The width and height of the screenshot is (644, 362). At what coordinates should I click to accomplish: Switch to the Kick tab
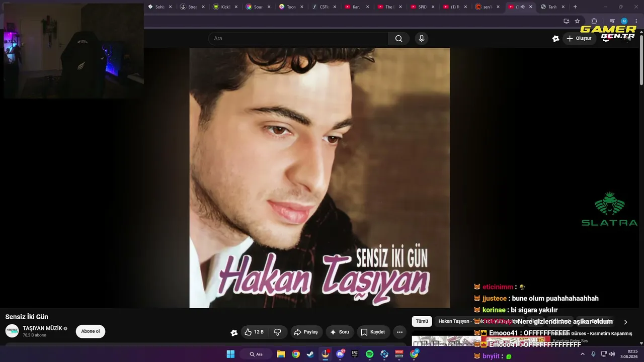point(225,7)
